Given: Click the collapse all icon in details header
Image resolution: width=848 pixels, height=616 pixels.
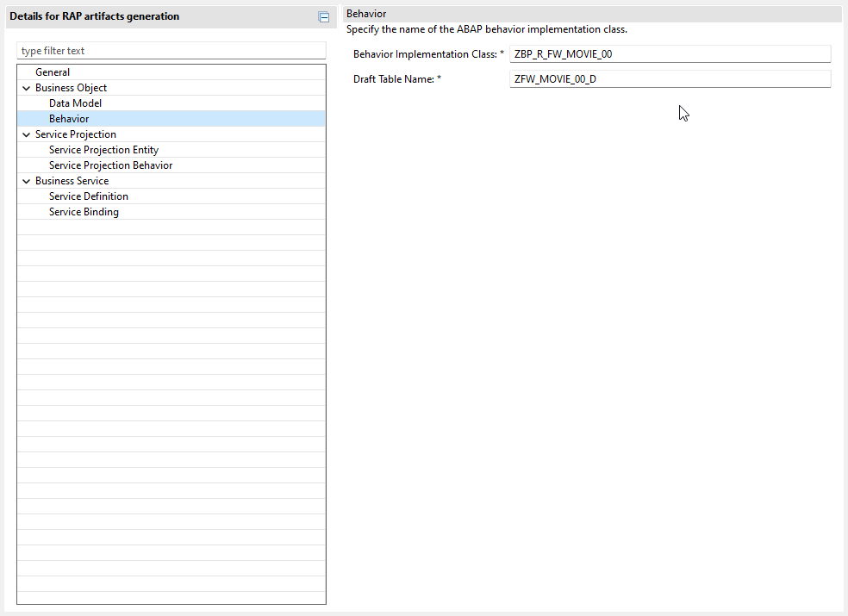Looking at the screenshot, I should pyautogui.click(x=323, y=17).
